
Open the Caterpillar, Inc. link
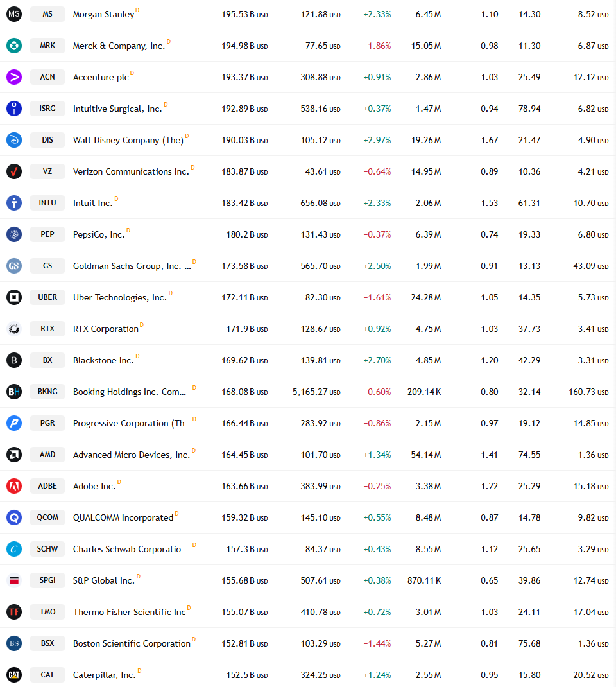[x=105, y=675]
